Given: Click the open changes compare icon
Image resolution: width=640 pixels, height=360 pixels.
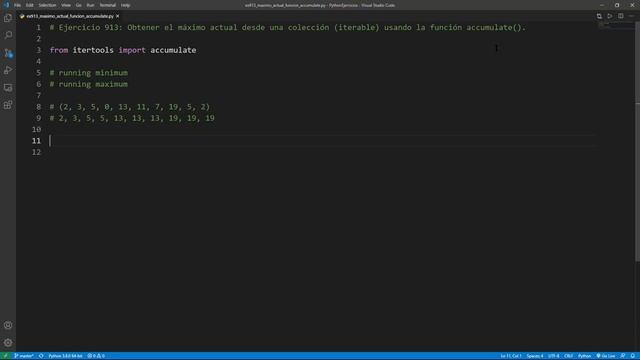Looking at the screenshot, I should click(x=599, y=16).
